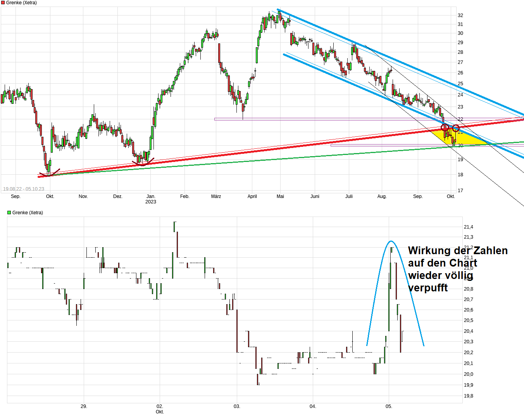Open the date range 19.08.22 - 05.10.23 selector
The height and width of the screenshot is (420, 524).
(24, 189)
